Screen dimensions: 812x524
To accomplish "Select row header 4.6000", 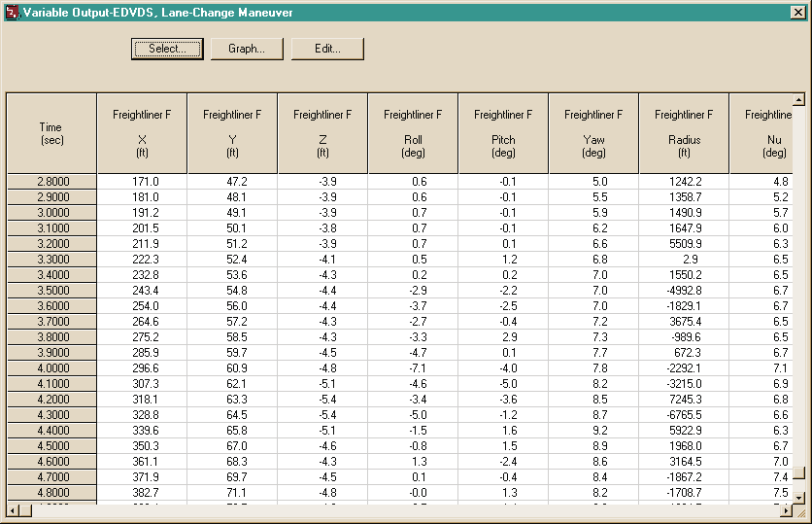I will 51,461.
